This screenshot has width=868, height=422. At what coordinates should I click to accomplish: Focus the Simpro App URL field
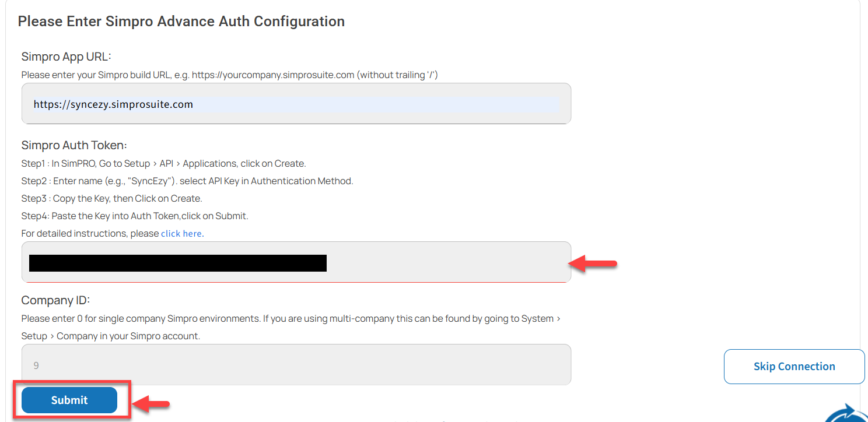(x=296, y=104)
